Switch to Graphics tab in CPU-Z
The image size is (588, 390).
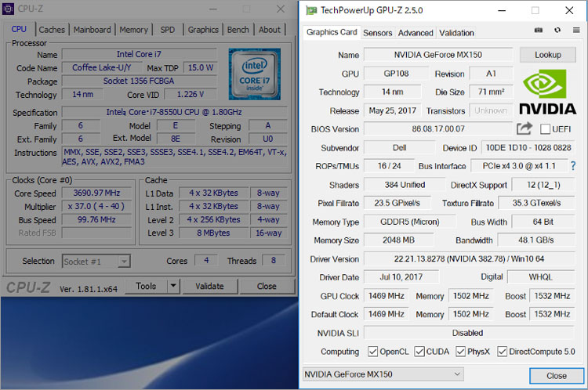(x=203, y=30)
